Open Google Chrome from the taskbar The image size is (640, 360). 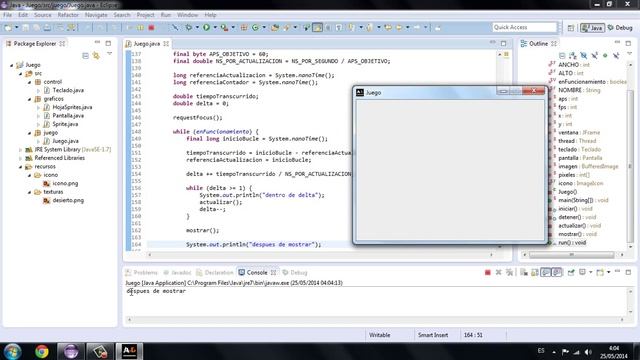pos(42,351)
